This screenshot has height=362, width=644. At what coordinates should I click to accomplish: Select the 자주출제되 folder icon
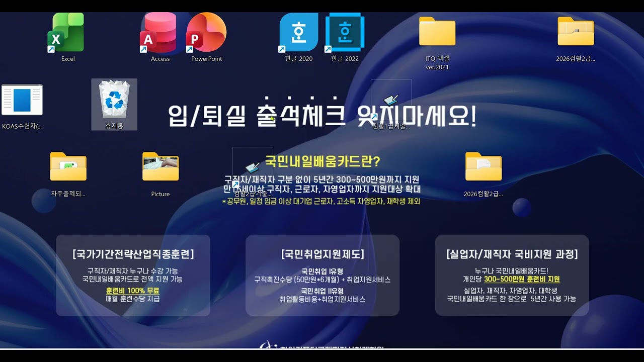point(68,166)
